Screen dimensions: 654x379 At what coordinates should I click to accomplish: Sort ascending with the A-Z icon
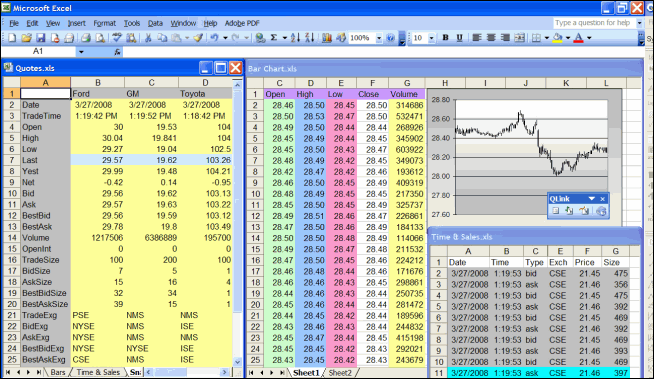295,38
